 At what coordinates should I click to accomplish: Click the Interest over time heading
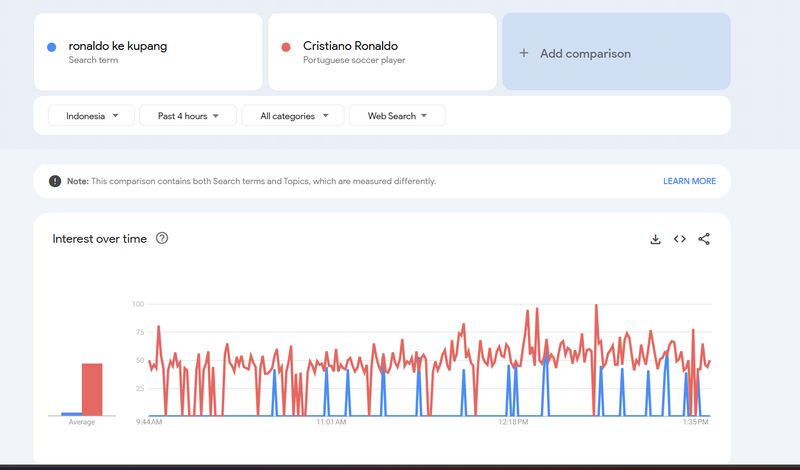pos(99,239)
